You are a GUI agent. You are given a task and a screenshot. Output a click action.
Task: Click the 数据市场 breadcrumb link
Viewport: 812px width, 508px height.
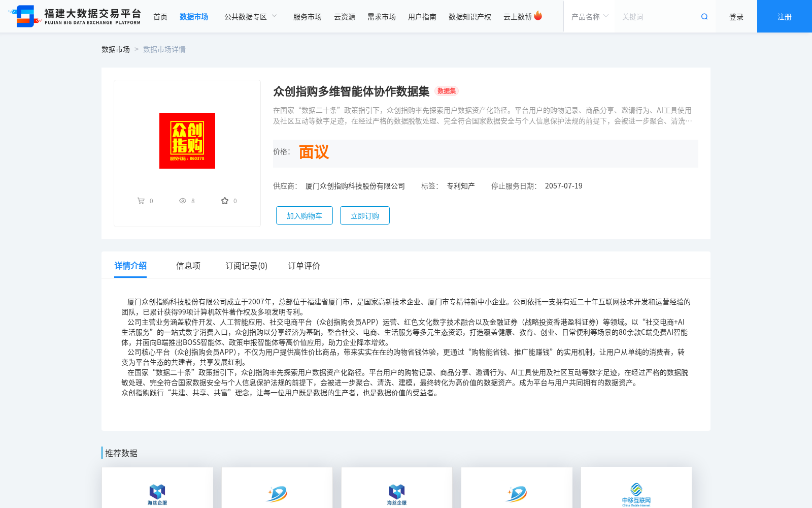[116, 49]
